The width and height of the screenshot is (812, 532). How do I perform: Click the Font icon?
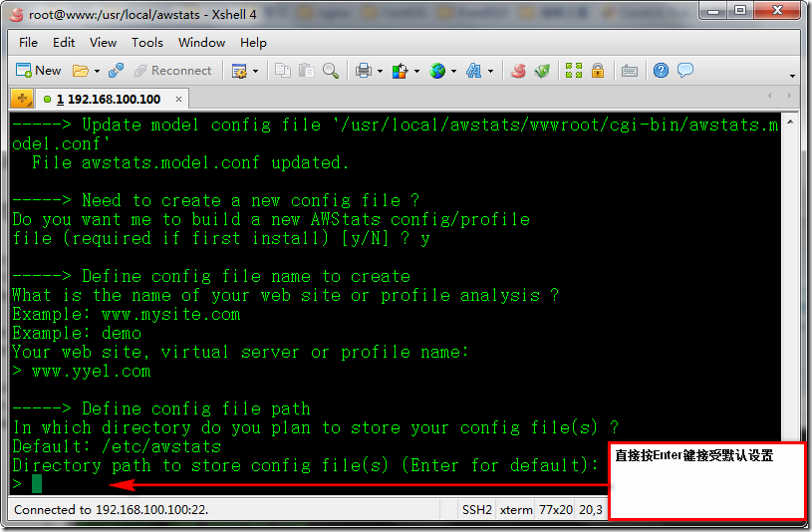click(x=474, y=71)
